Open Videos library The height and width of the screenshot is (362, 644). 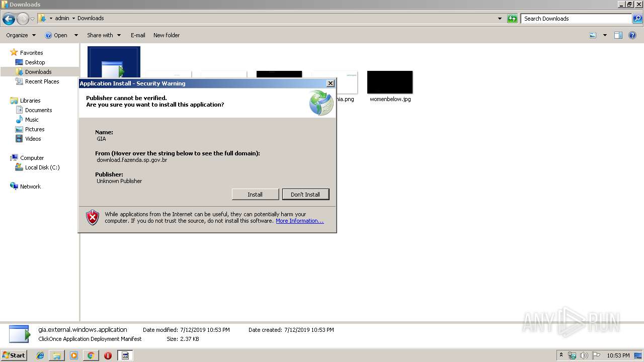tap(33, 139)
